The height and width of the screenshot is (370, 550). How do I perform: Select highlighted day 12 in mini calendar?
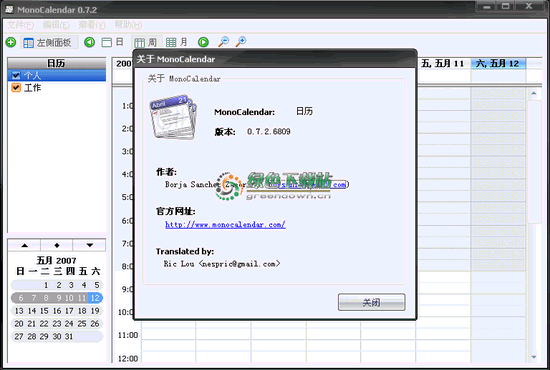click(95, 298)
